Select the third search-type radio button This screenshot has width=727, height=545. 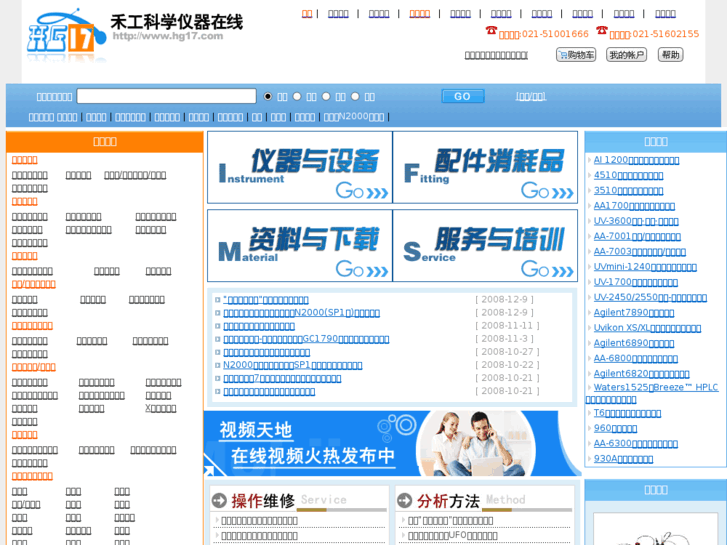326,96
